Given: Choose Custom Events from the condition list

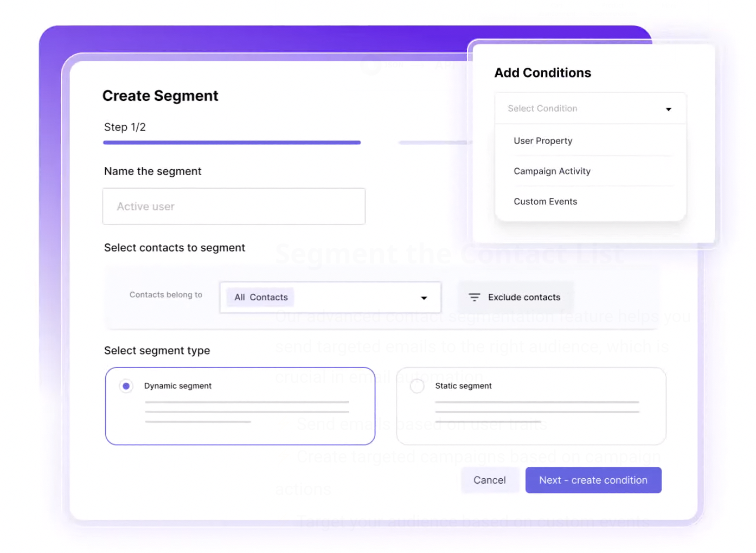Looking at the screenshot, I should click(545, 201).
